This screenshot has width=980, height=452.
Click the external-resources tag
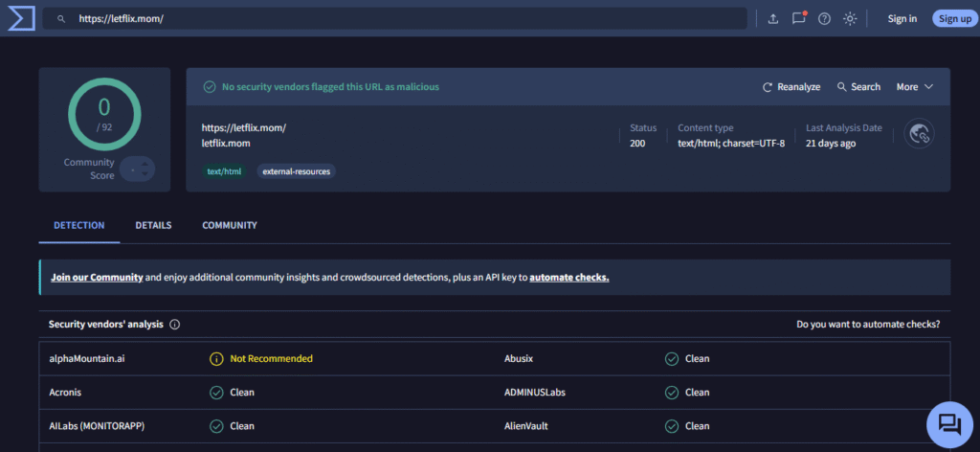297,171
